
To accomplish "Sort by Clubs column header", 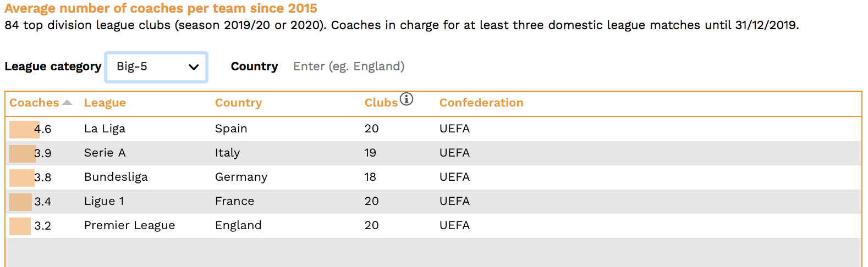I will [381, 103].
